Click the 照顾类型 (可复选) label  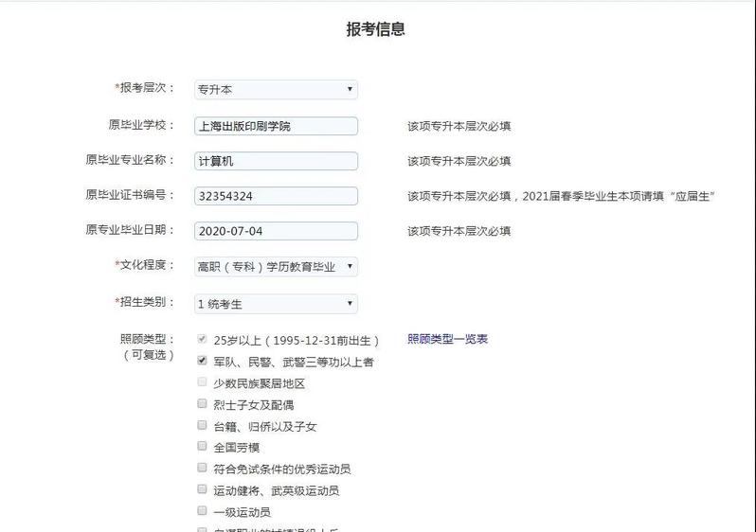click(x=147, y=346)
